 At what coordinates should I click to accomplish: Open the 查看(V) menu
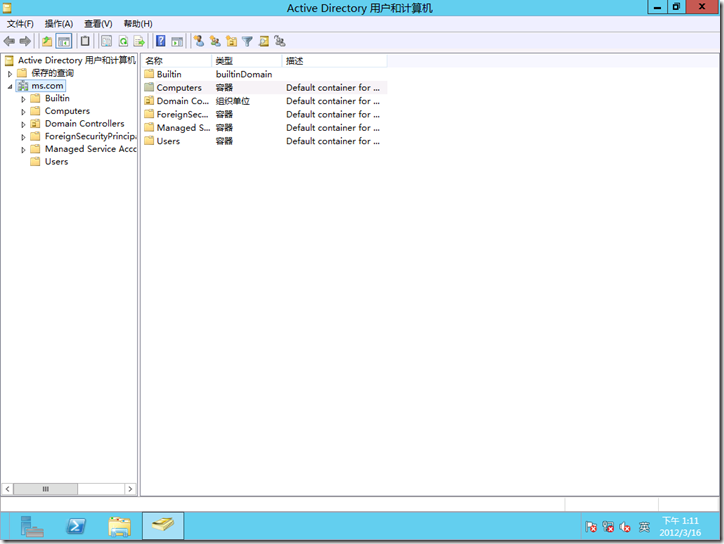[98, 24]
